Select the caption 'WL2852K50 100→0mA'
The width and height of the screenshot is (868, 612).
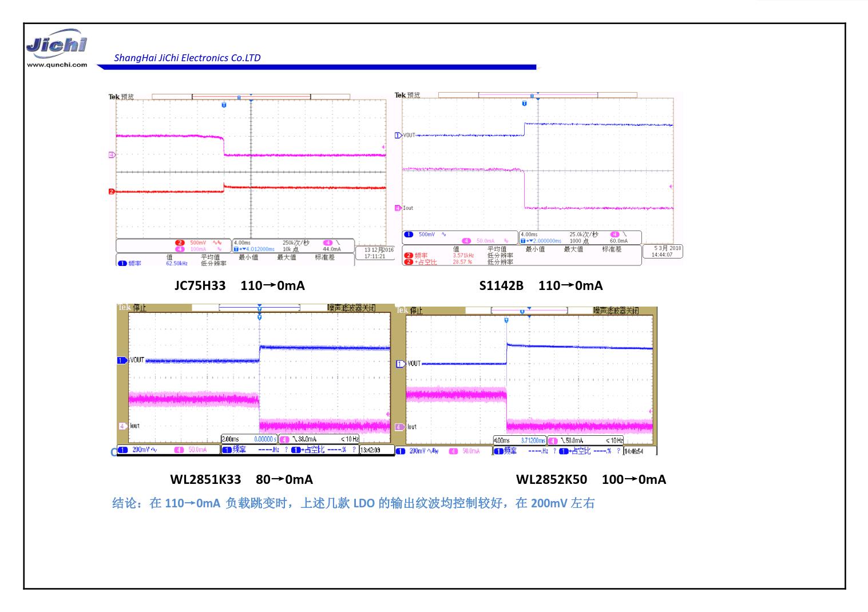pyautogui.click(x=591, y=479)
